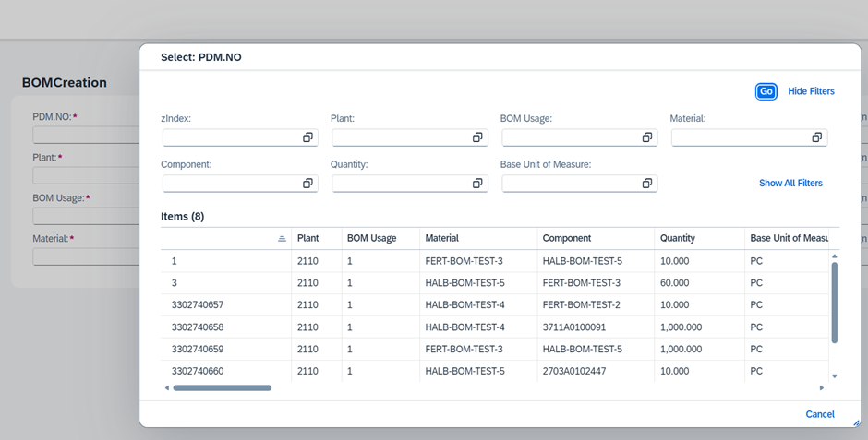Click the BOM Usage column header
Viewport: 868px width, 440px height.
tap(380, 238)
